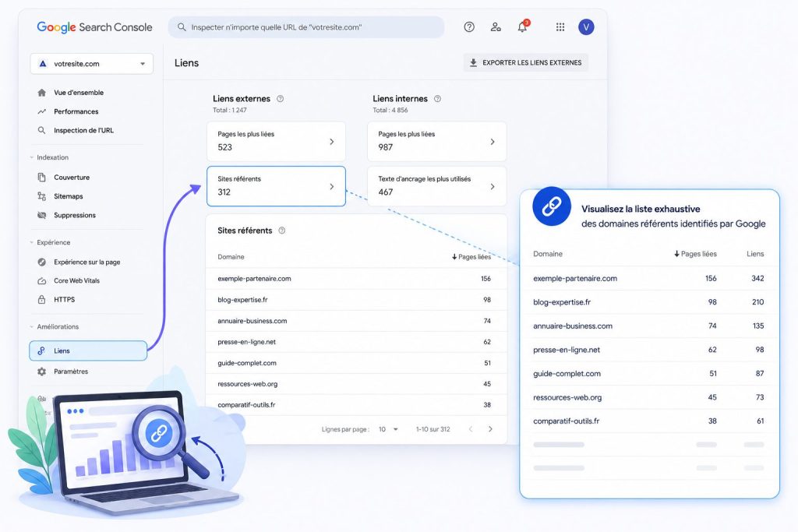Click exemple-partenaire.com in the callout panel

[575, 278]
